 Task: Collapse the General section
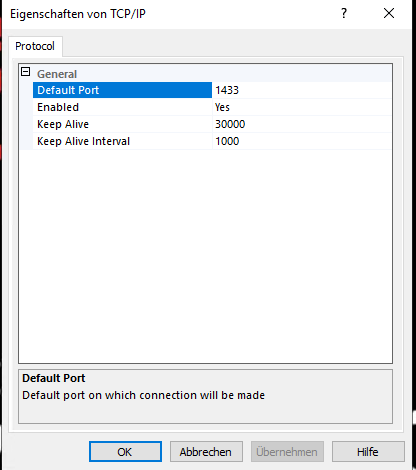[x=26, y=72]
